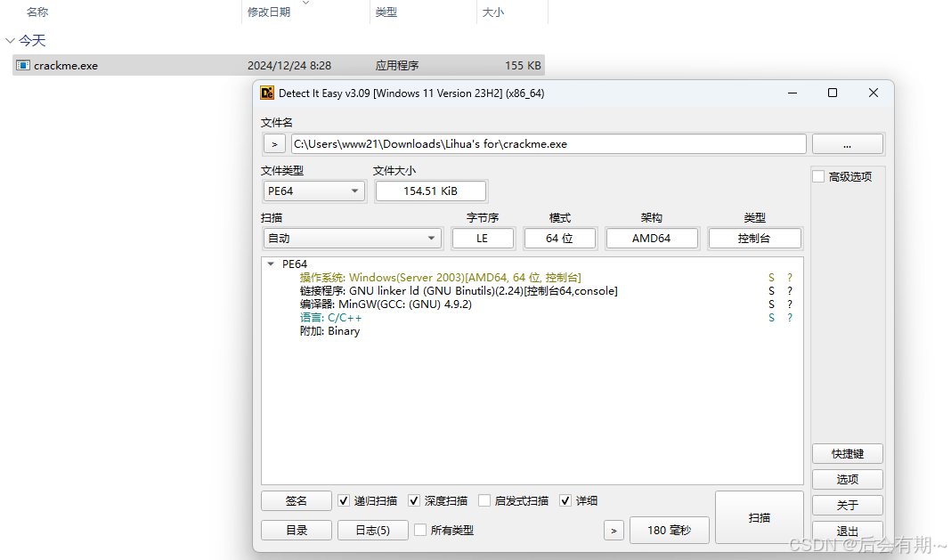
Task: Click the 签名 signatures button
Action: tap(296, 500)
